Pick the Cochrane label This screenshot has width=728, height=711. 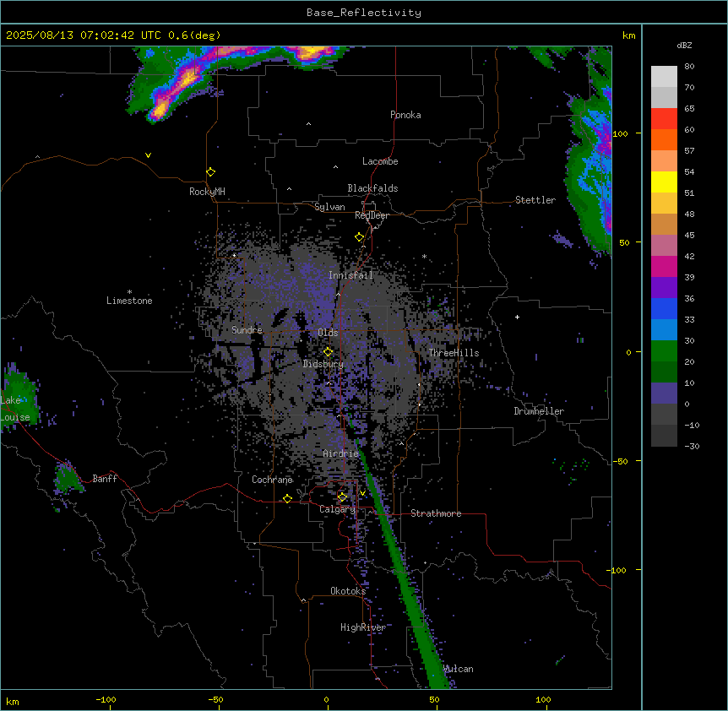(x=272, y=480)
